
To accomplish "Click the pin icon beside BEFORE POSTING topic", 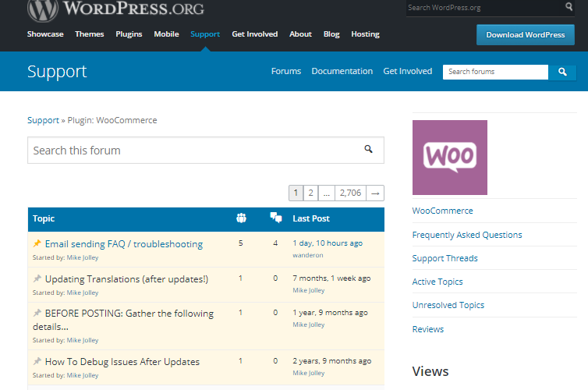I will pos(37,313).
